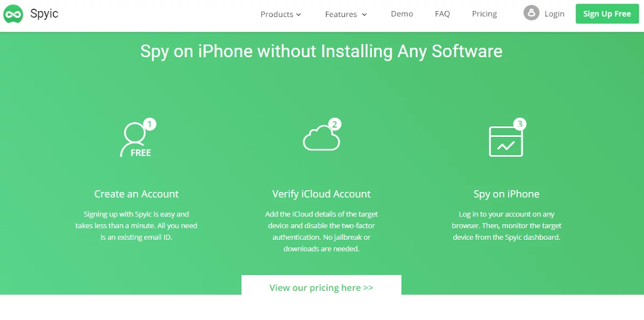Click the Login link
Image resolution: width=644 pixels, height=320 pixels.
point(554,14)
